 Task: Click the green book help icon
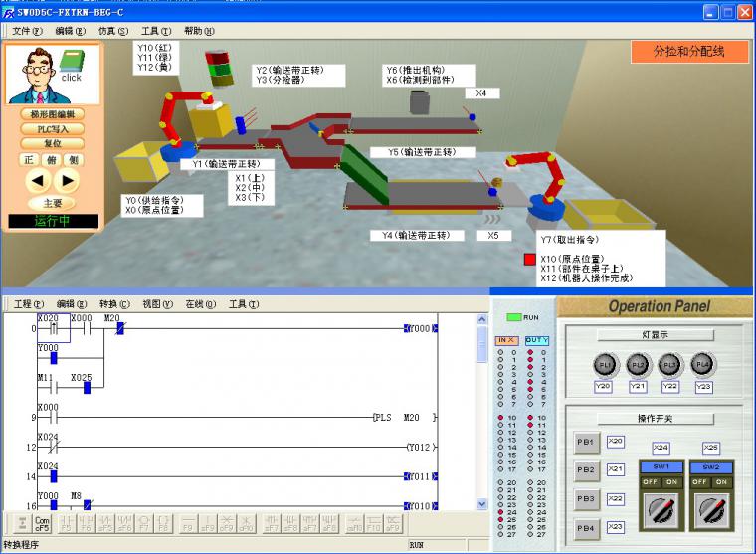click(71, 64)
